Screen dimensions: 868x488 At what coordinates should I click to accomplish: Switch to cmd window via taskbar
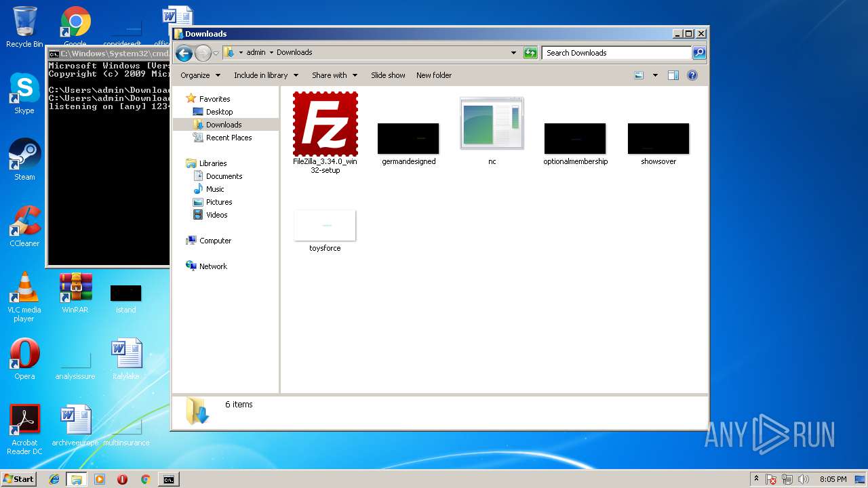168,479
